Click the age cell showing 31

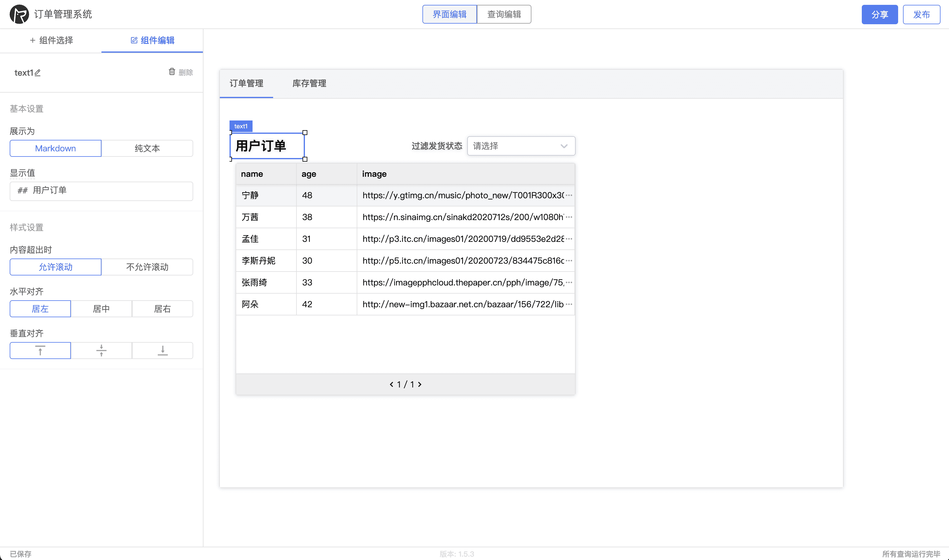(x=327, y=239)
